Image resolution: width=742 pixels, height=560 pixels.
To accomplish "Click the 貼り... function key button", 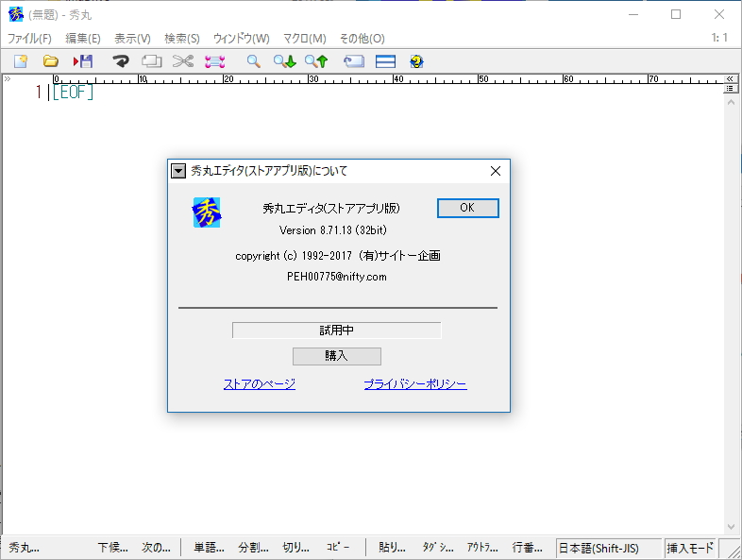I will pyautogui.click(x=393, y=548).
